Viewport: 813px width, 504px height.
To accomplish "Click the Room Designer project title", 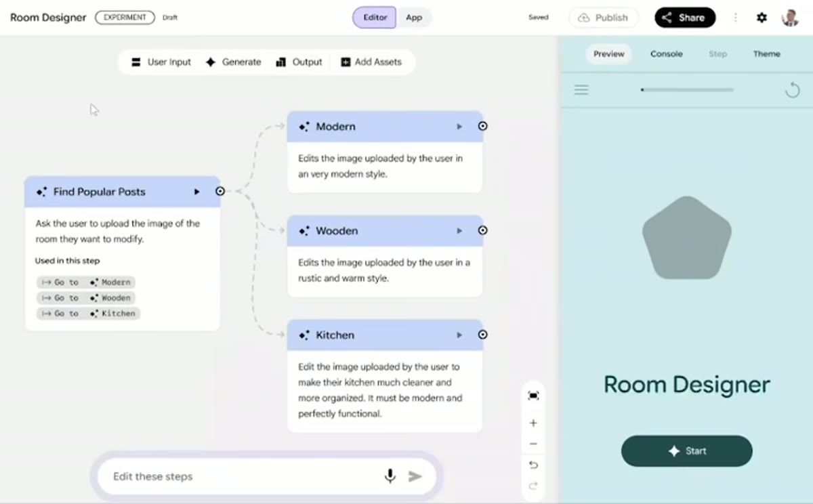I will coord(48,18).
